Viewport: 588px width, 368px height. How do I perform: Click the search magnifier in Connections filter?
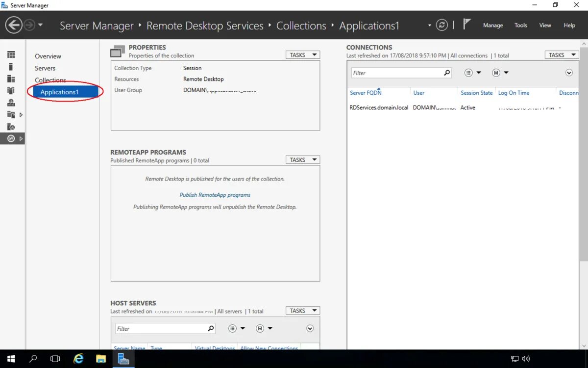447,73
